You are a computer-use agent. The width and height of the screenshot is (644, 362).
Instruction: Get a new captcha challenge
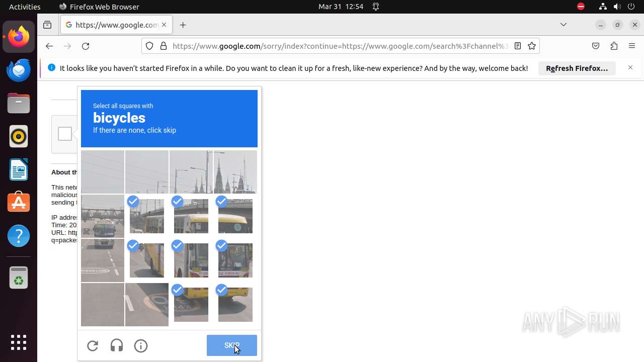(93, 345)
